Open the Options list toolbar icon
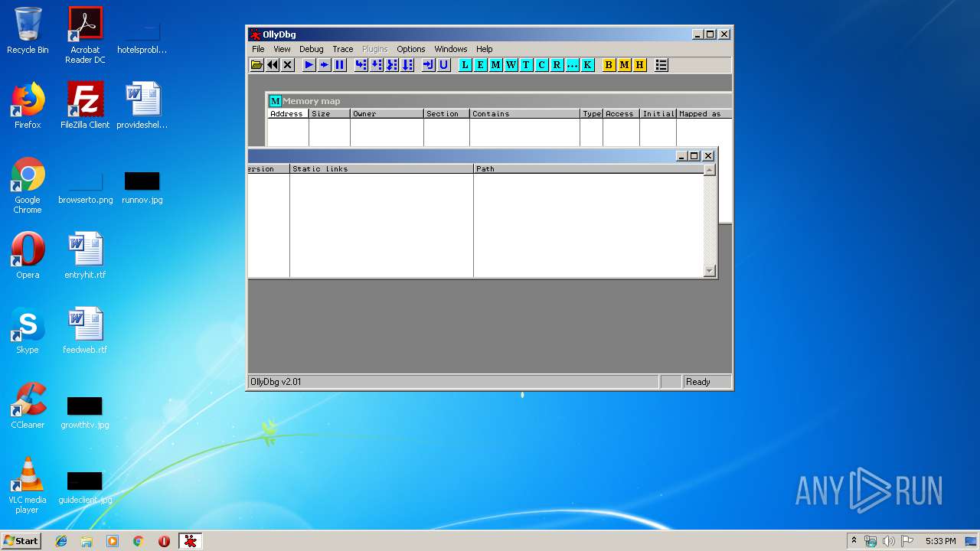 [661, 65]
